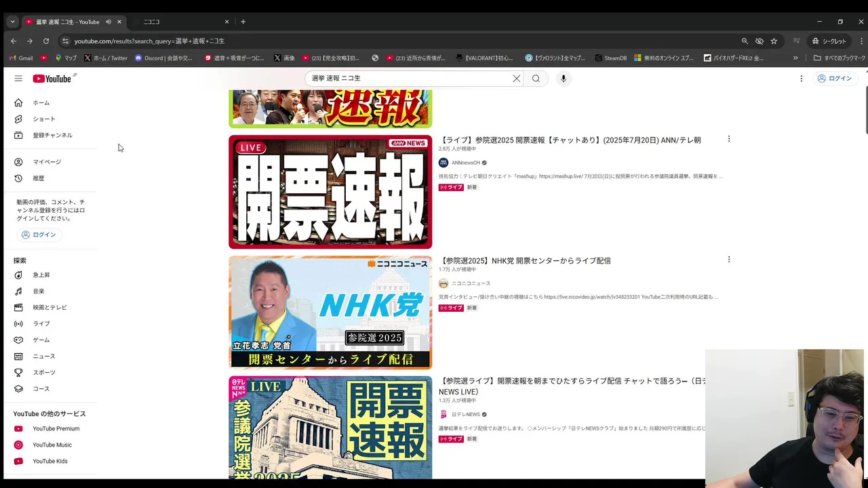Clear the search box with the X
This screenshot has width=868, height=488.
coord(516,79)
